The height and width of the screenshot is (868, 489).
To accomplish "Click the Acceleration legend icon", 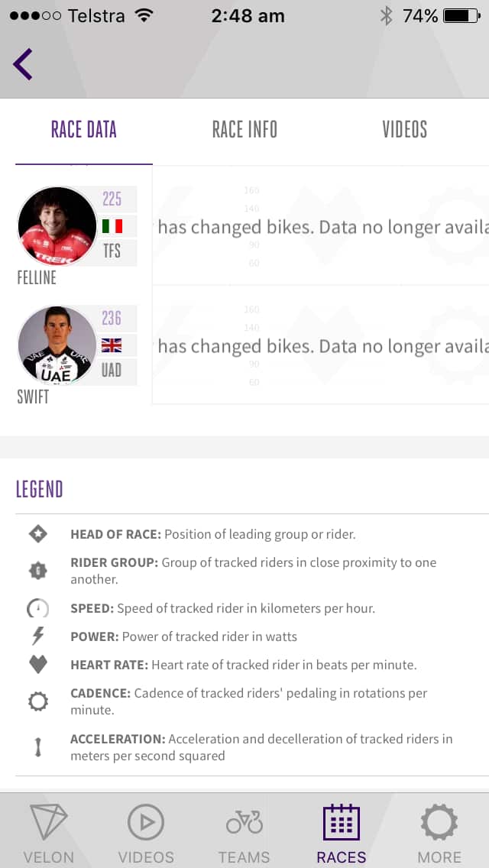I will click(x=37, y=743).
